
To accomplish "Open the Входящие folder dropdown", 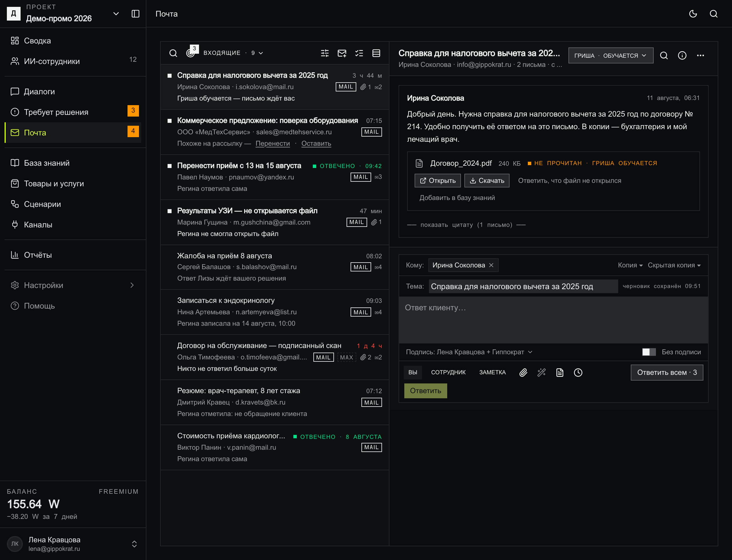I will pyautogui.click(x=233, y=53).
